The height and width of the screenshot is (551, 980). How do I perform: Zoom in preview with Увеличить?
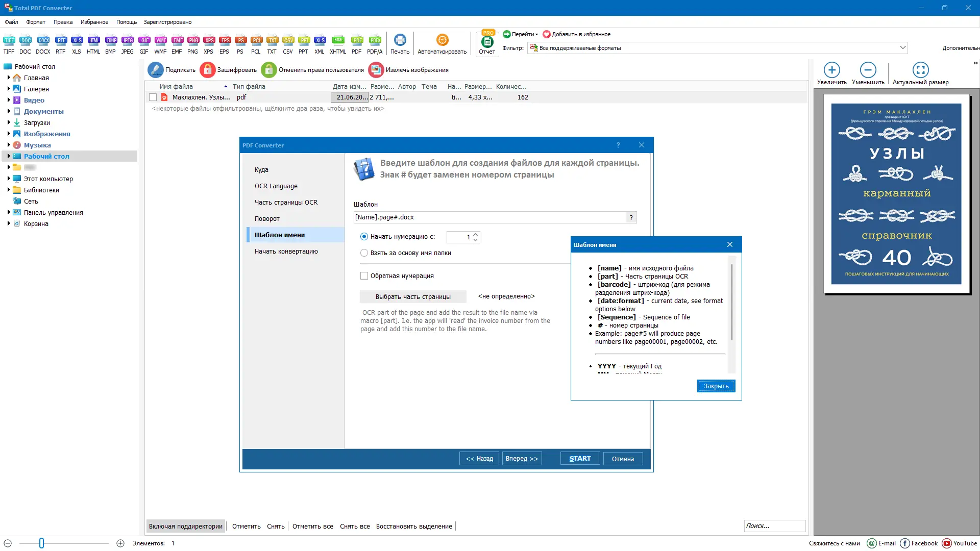pos(831,70)
